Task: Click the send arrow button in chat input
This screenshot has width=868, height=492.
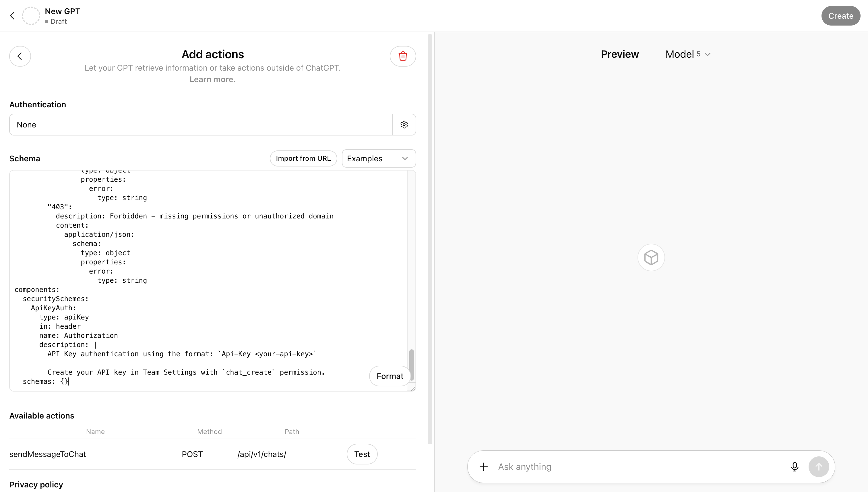Action: point(819,467)
